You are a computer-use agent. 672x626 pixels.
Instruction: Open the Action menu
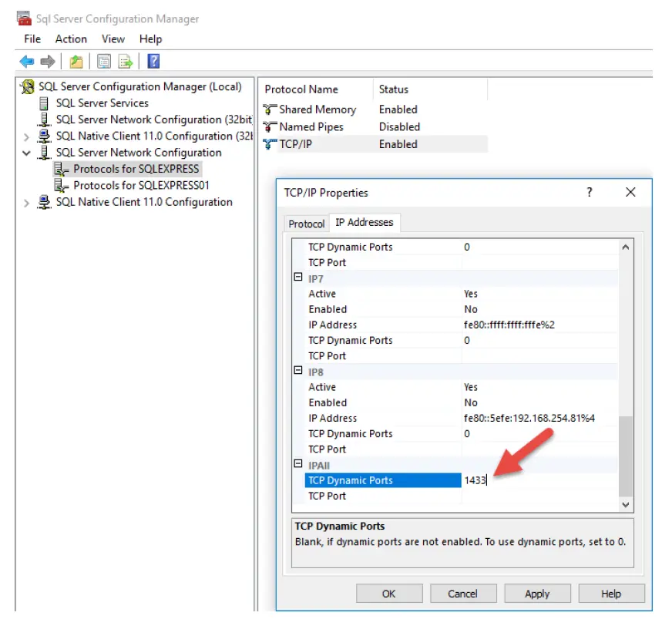(x=70, y=39)
